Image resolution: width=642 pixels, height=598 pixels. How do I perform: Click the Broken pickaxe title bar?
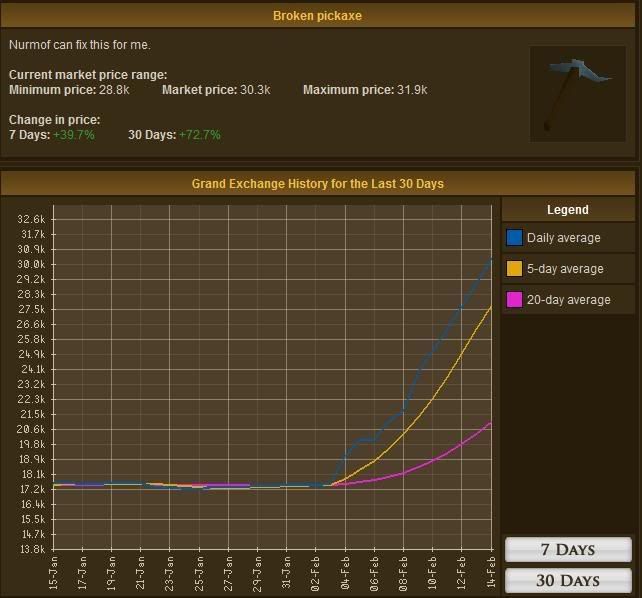[317, 16]
